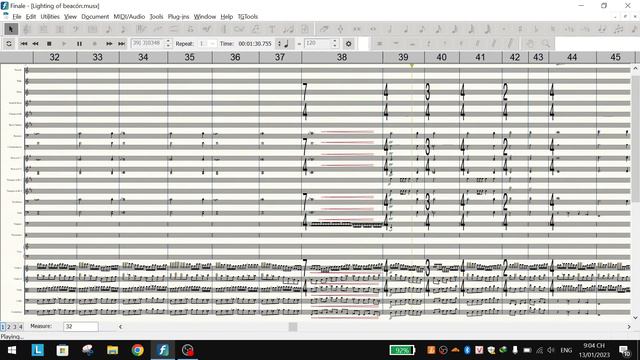This screenshot has width=640, height=360.
Task: Pause the playback
Action: pyautogui.click(x=79, y=43)
